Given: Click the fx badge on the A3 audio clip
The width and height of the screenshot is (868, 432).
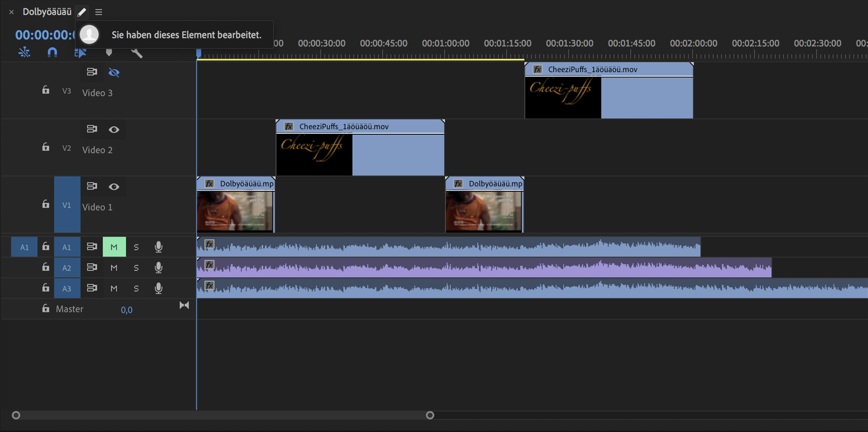Looking at the screenshot, I should tap(209, 286).
